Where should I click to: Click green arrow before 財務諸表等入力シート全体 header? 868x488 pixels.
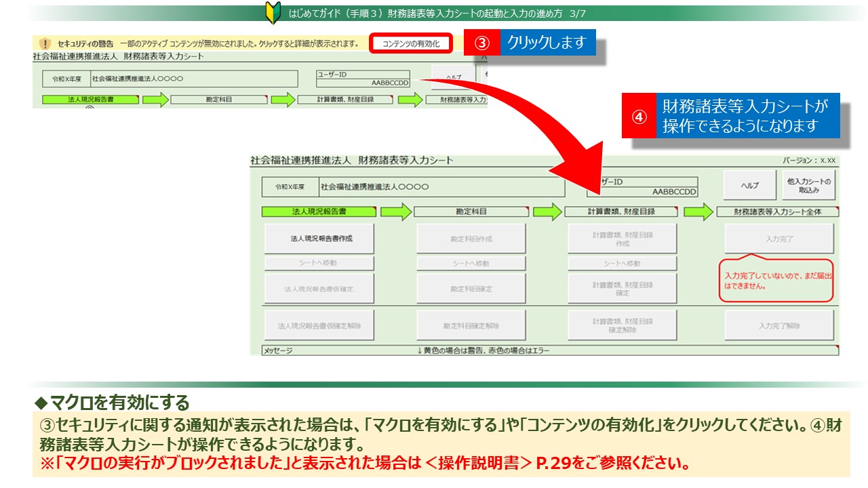click(x=698, y=211)
